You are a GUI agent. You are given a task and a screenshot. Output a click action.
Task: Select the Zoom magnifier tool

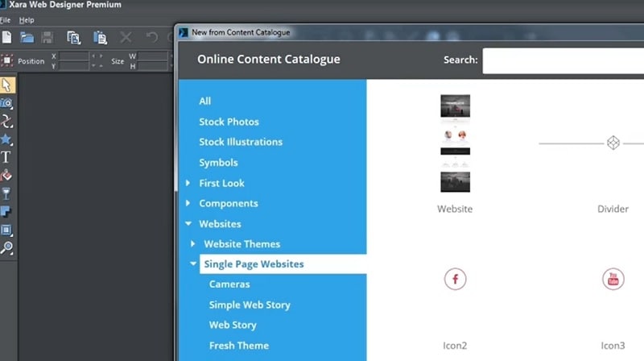pos(7,248)
